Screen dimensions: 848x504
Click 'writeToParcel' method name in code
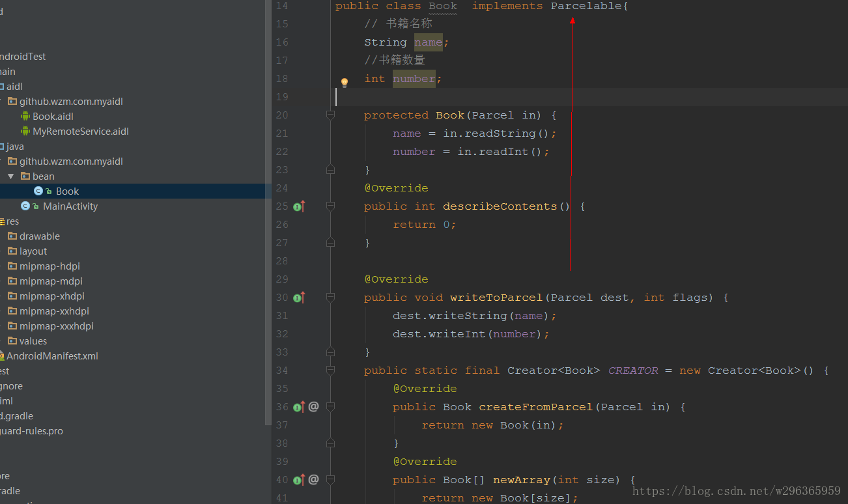pos(496,298)
